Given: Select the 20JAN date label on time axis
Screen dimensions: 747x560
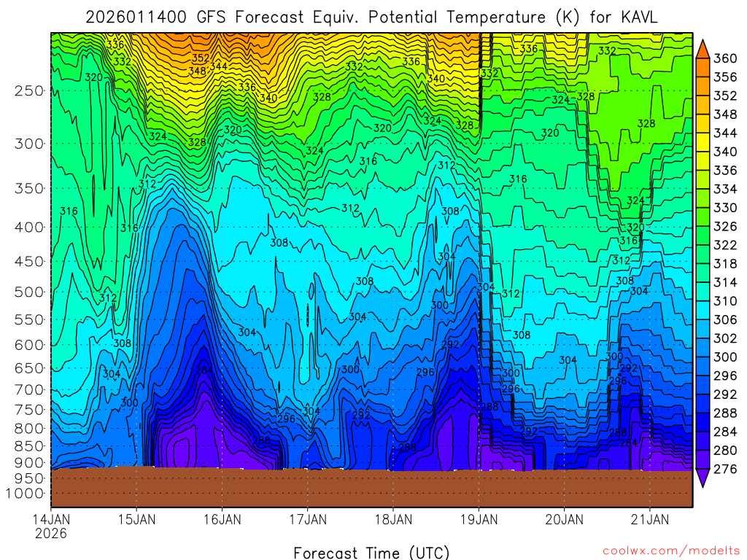Looking at the screenshot, I should click(564, 519).
